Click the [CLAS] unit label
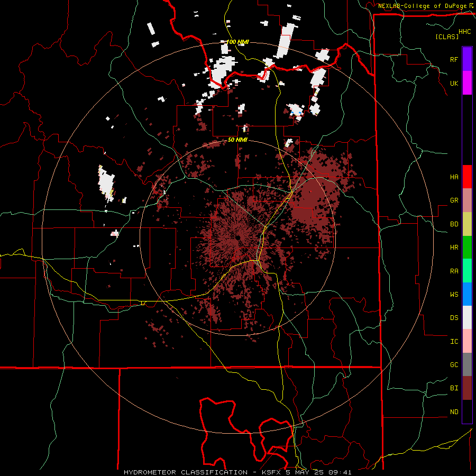 [x=447, y=36]
